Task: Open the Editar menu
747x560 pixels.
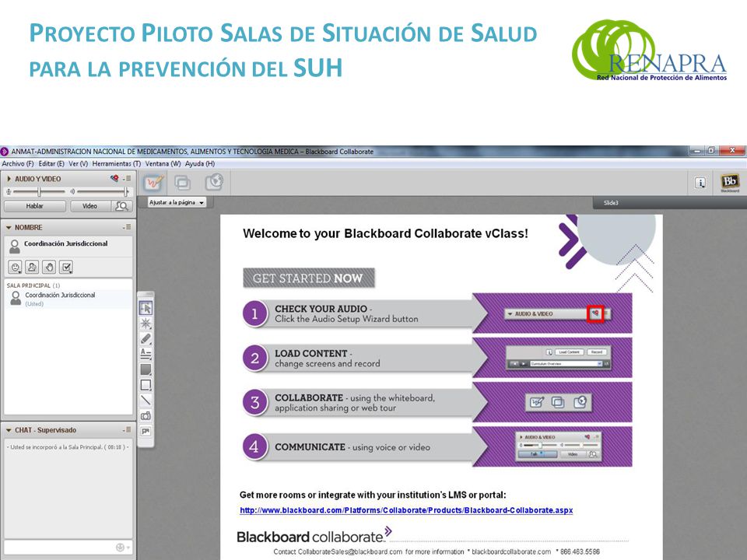Action: tap(51, 163)
